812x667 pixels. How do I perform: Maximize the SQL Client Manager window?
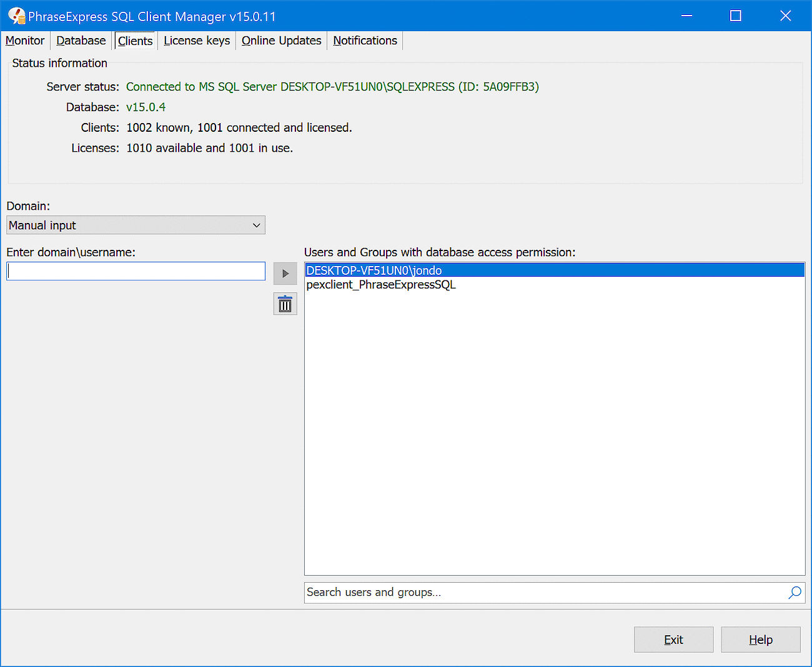[x=736, y=16]
